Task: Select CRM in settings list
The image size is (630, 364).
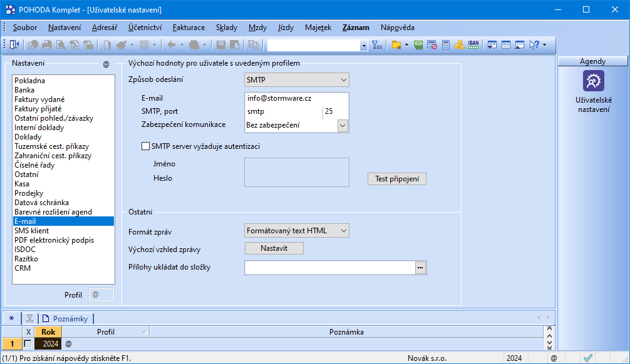Action: click(63, 268)
